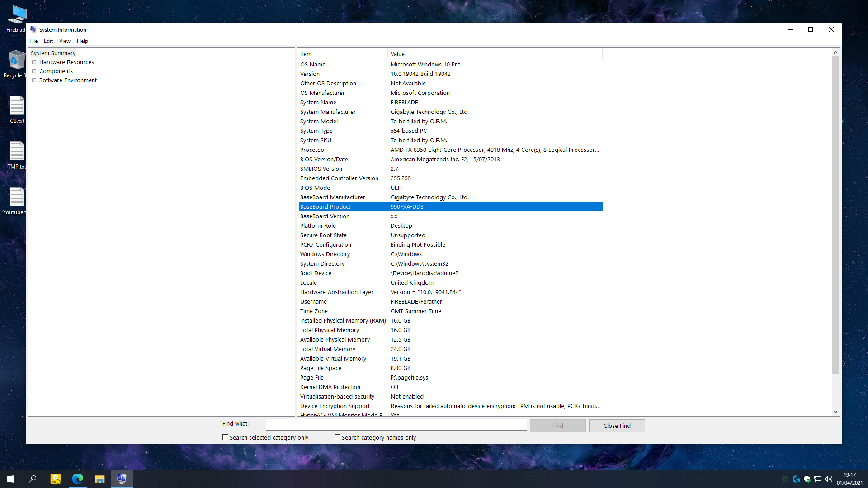868x488 pixels.
Task: Click the Find button
Action: pyautogui.click(x=557, y=426)
